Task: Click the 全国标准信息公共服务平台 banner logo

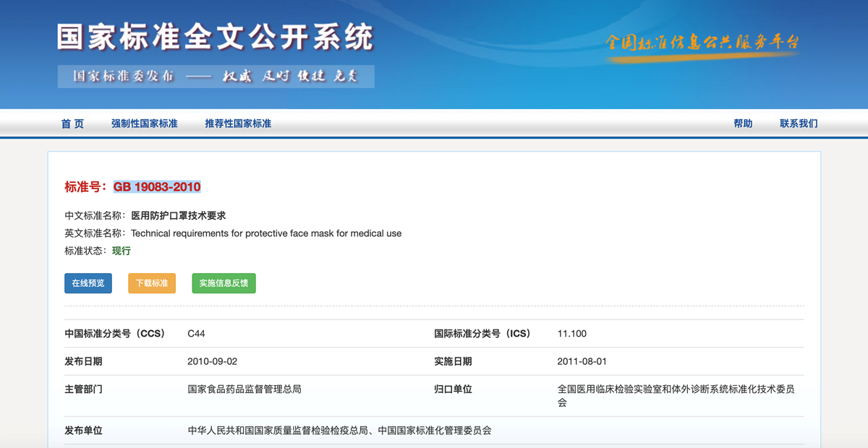Action: 702,43
